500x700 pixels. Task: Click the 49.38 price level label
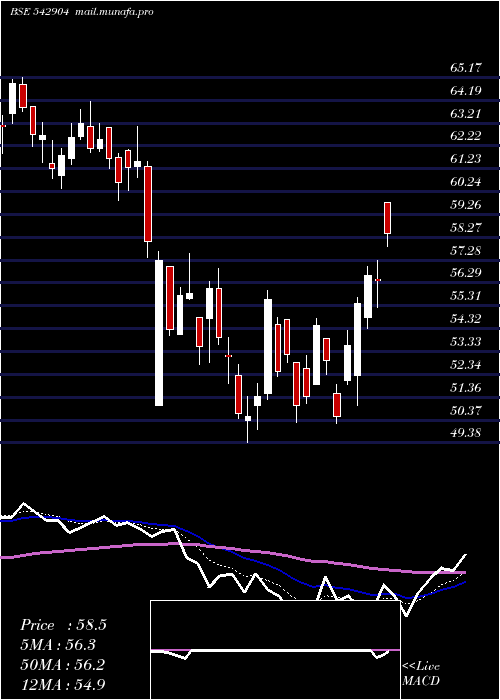tap(466, 432)
